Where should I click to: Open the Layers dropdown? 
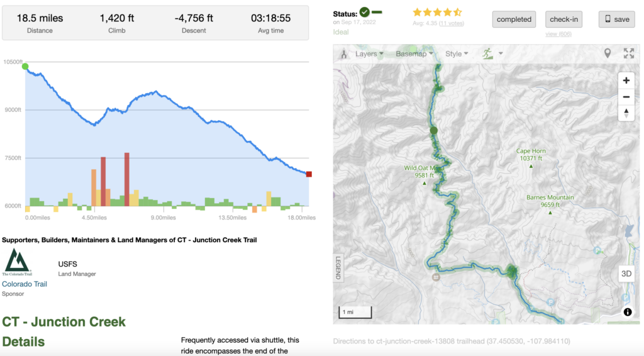[370, 54]
